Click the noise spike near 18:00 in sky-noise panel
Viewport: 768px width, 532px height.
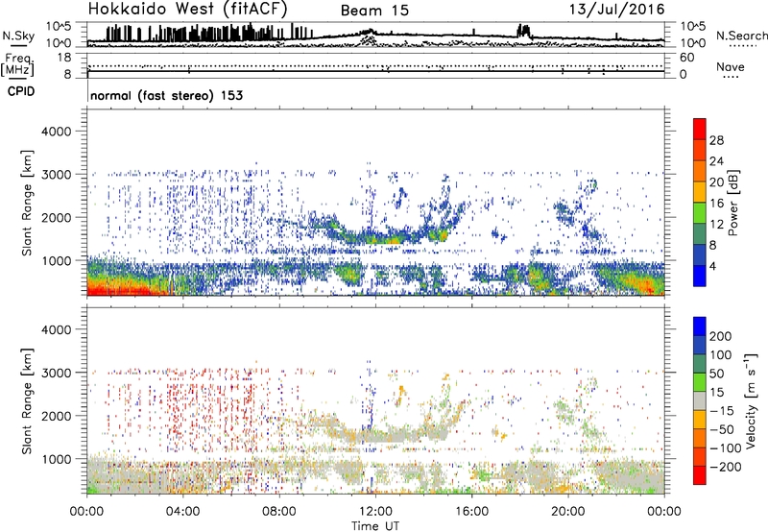(x=523, y=31)
